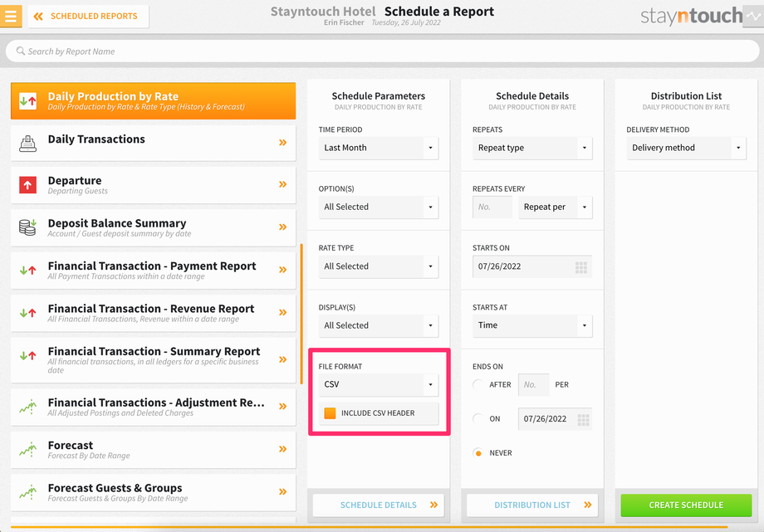
Task: Select Financial Transaction - Payment Report
Action: [x=153, y=271]
